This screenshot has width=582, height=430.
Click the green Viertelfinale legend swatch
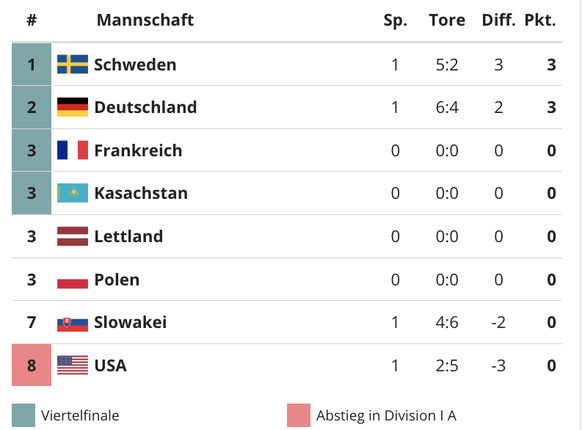[x=23, y=415]
